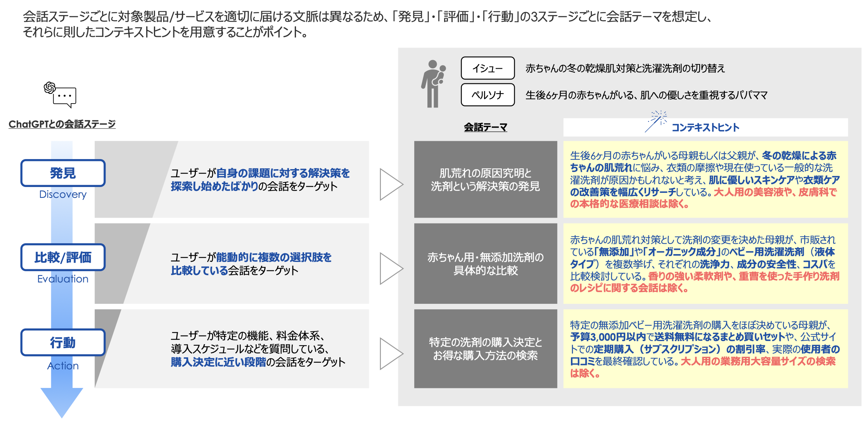Click the triangle arrow beside the 発見 row

[x=391, y=184]
